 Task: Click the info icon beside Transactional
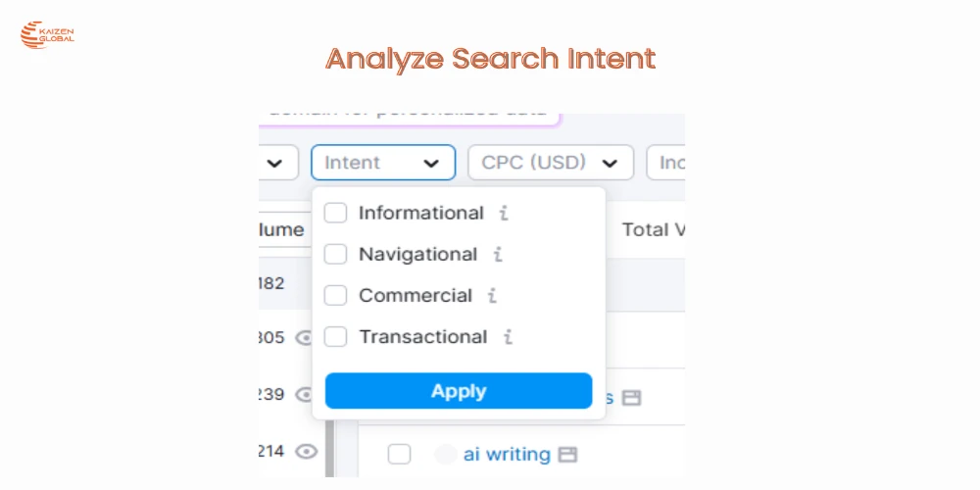pyautogui.click(x=508, y=337)
